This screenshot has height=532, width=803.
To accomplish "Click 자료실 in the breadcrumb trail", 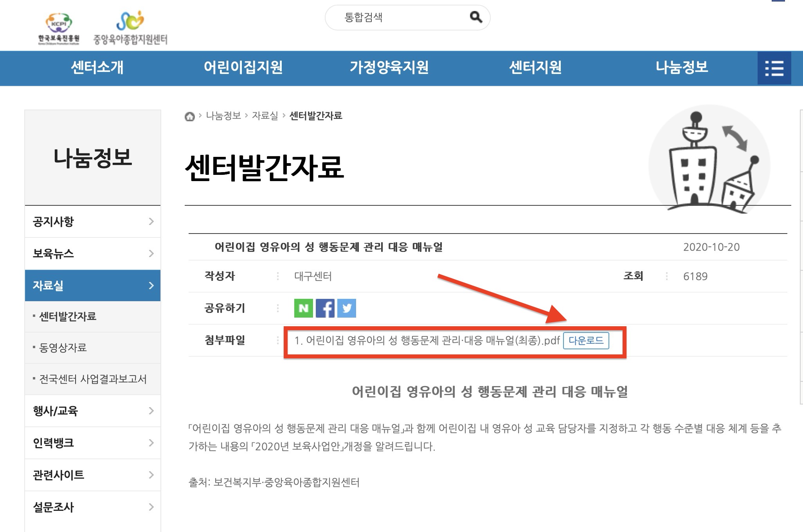I will 265,116.
